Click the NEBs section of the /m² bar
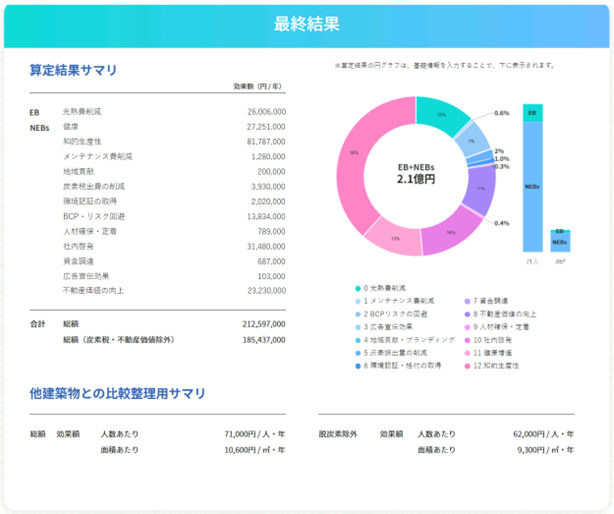Image resolution: width=614 pixels, height=514 pixels. tap(560, 242)
